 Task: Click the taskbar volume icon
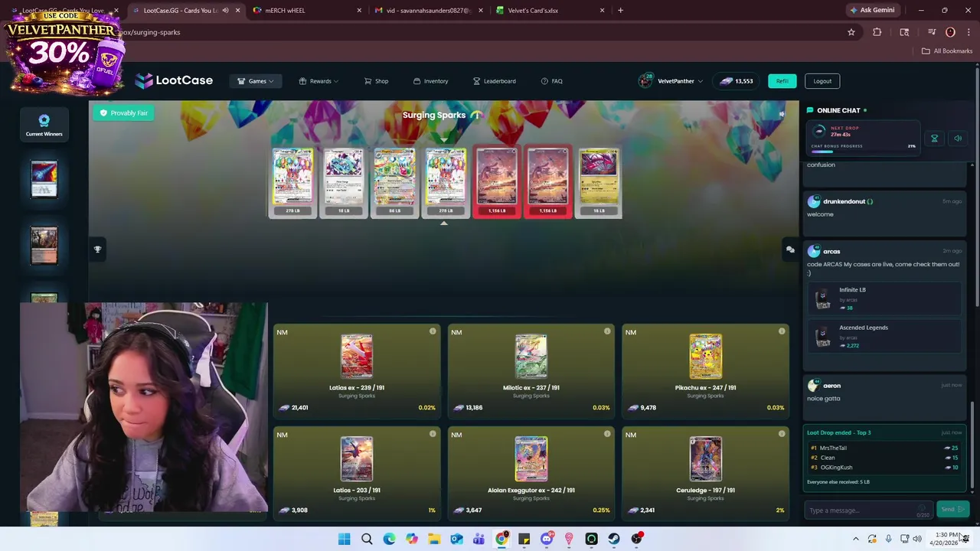point(917,540)
